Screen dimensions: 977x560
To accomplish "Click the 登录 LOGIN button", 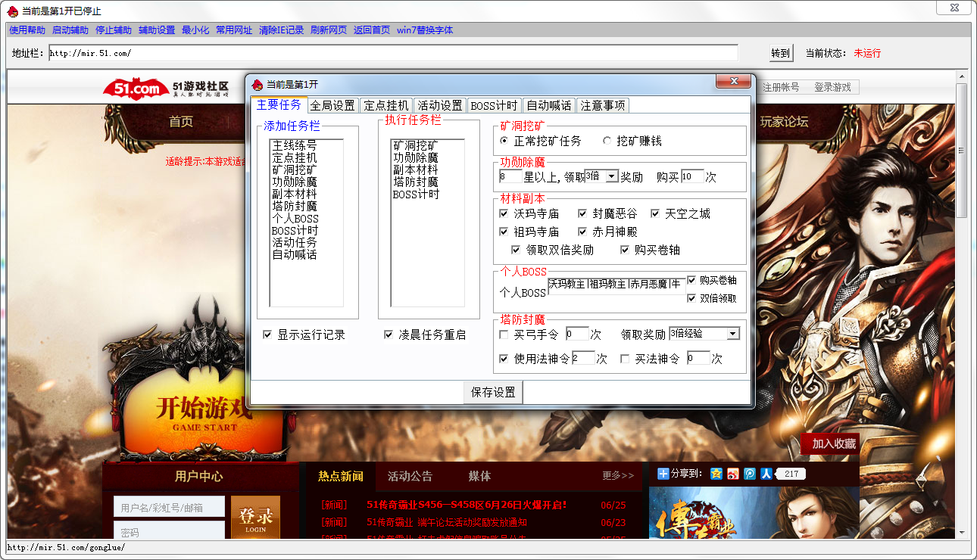I will click(255, 519).
